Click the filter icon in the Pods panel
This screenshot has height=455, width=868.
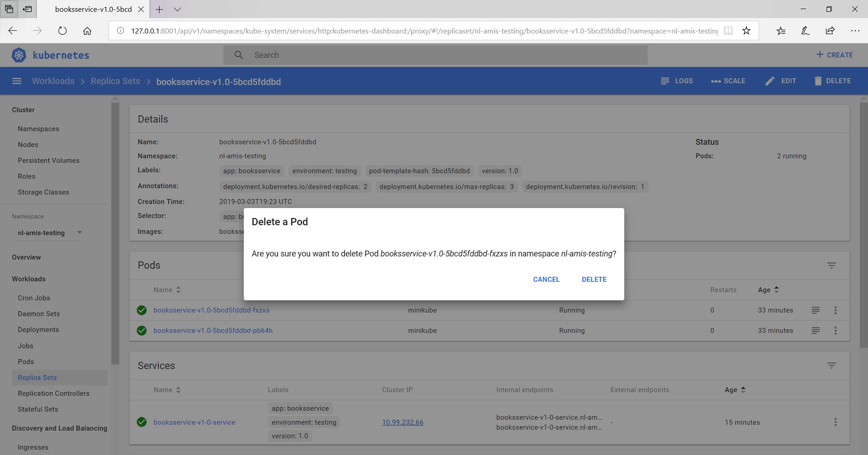click(x=831, y=265)
